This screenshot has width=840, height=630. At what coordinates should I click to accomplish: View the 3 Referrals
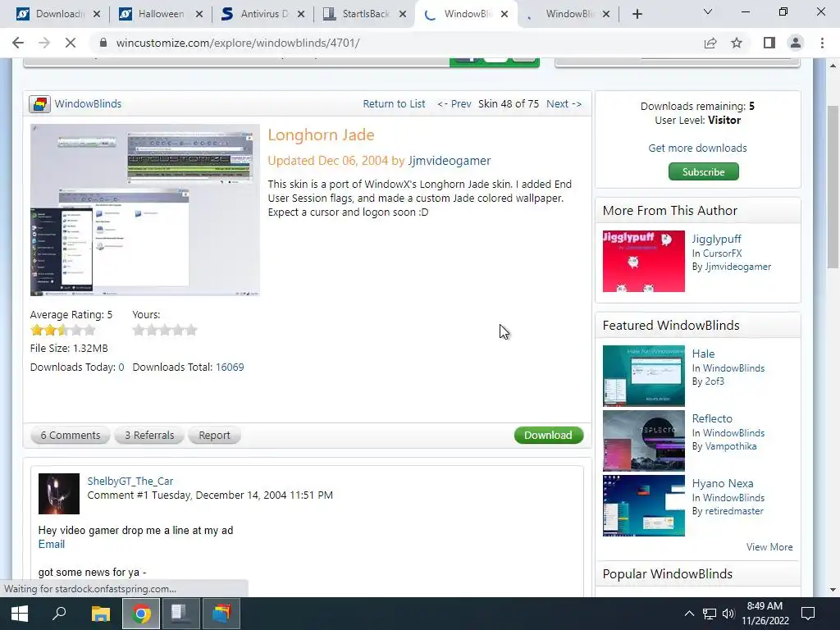pyautogui.click(x=149, y=436)
